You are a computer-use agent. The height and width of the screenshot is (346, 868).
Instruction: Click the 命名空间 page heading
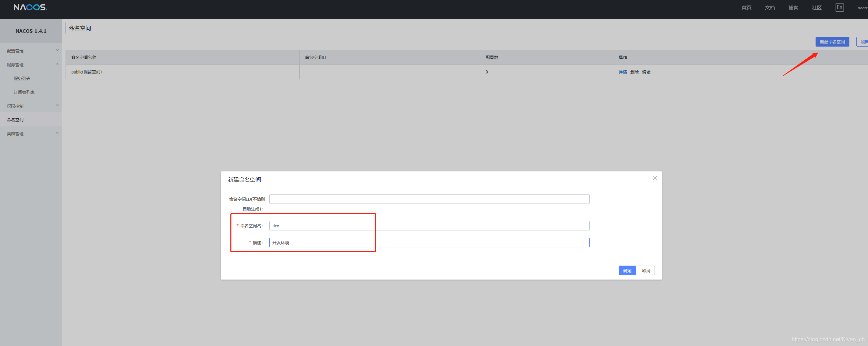point(80,28)
